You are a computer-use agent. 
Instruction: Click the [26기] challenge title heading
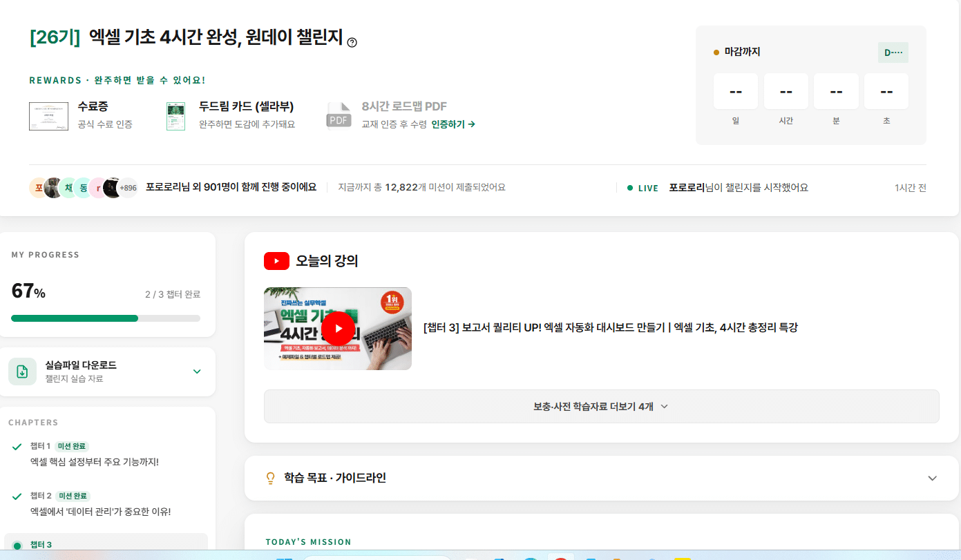[x=187, y=38]
